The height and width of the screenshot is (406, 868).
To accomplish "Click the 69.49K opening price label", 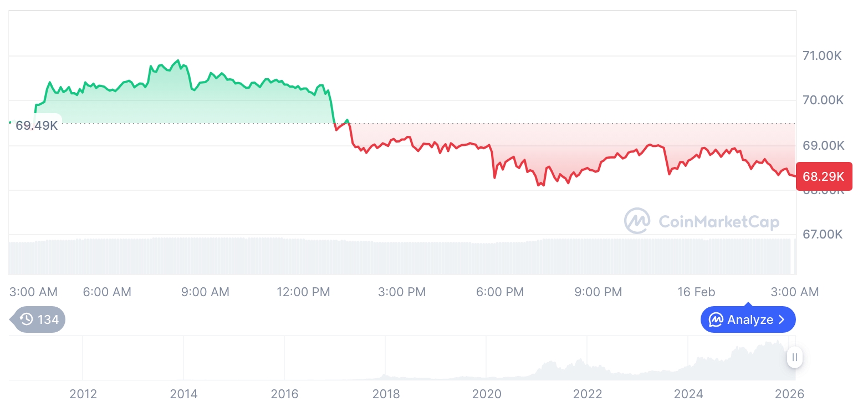I will [37, 125].
